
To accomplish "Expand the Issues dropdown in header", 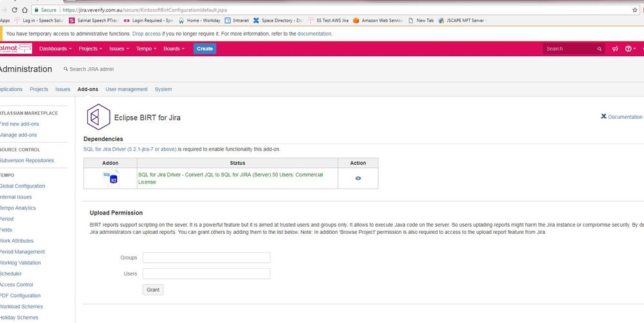I will pos(119,48).
